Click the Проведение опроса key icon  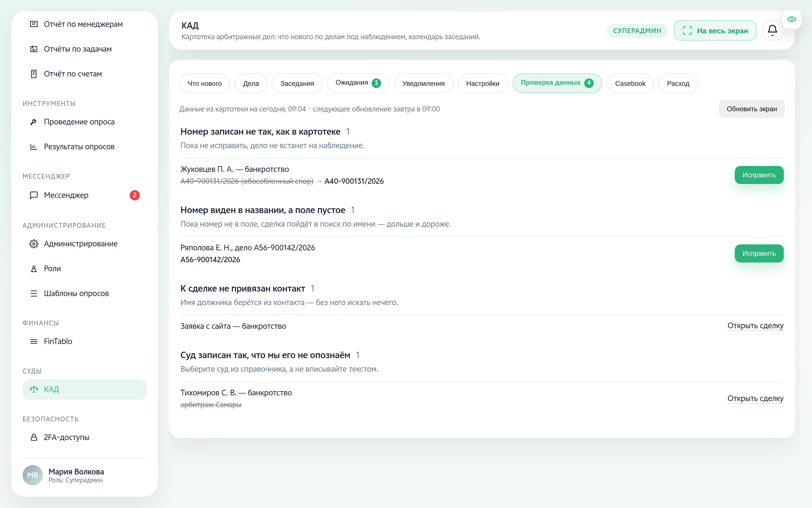(34, 122)
